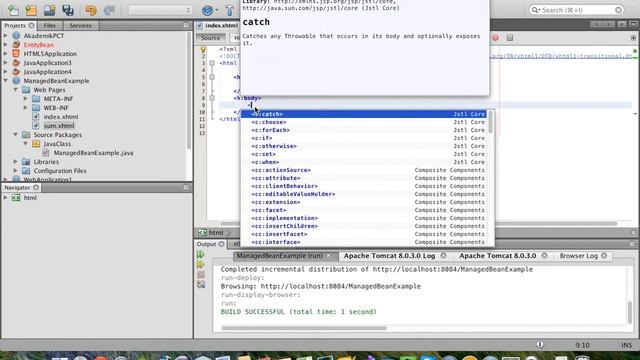Click the Output horizontal scrollbar
Viewport: 640px width, 360px height.
pyautogui.click(x=304, y=328)
